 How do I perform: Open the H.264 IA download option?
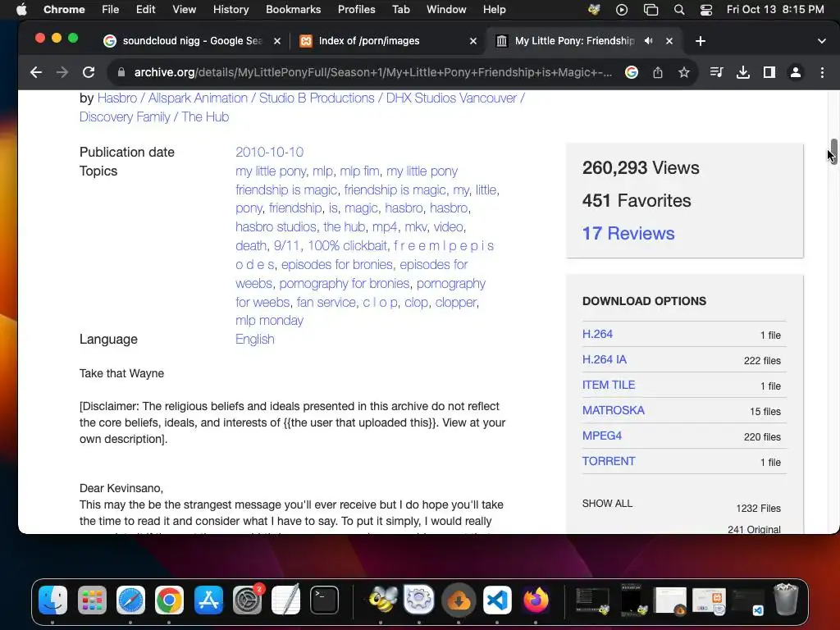605,359
